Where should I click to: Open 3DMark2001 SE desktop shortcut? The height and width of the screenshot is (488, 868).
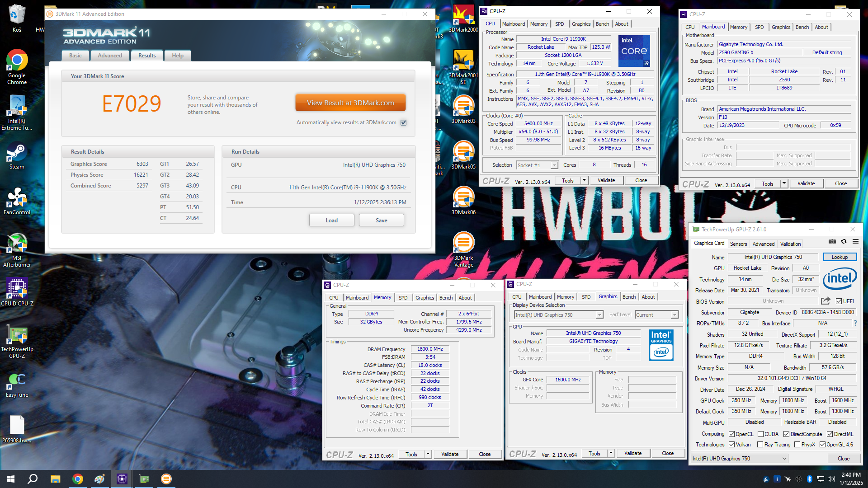point(463,68)
